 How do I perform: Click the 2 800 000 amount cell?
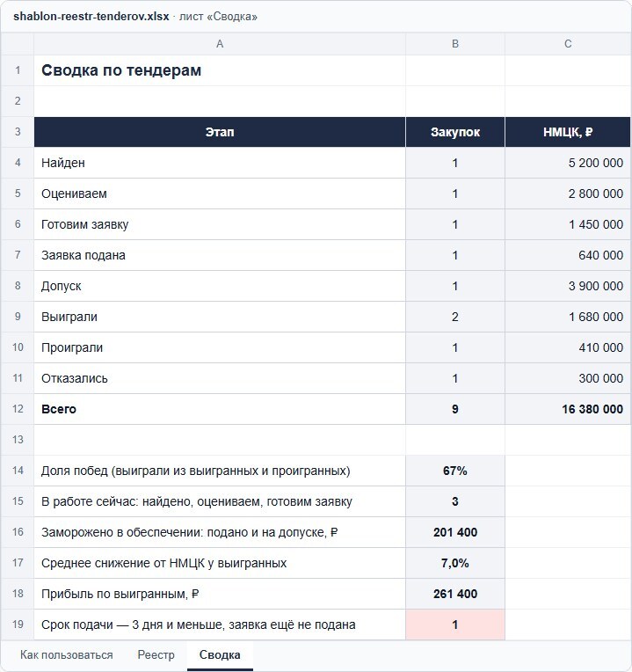[x=568, y=194]
